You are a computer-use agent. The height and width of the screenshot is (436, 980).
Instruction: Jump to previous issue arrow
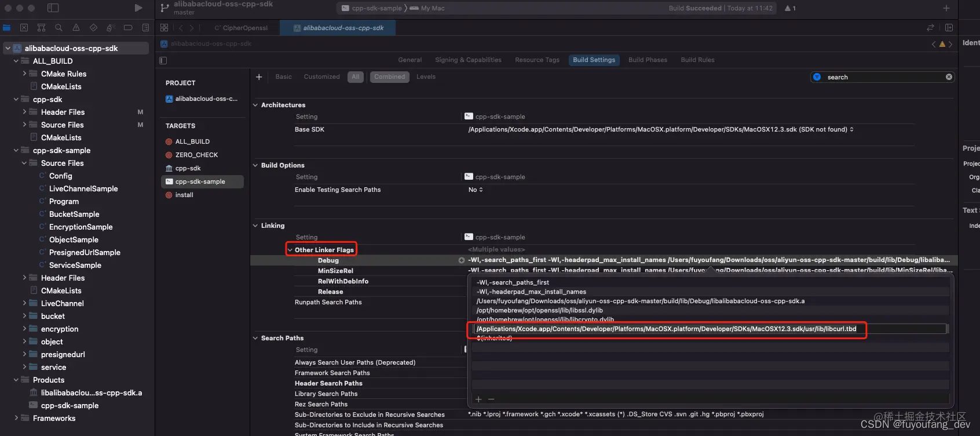(934, 44)
